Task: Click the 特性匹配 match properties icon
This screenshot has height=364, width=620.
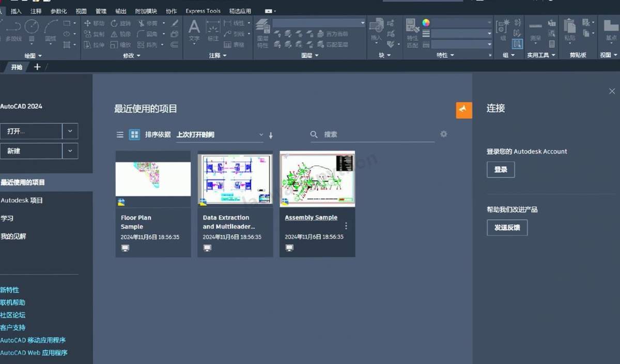Action: click(x=412, y=33)
